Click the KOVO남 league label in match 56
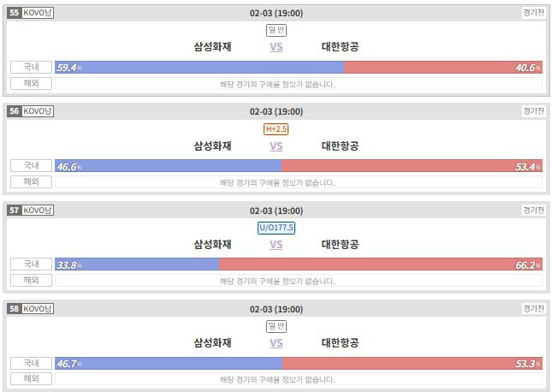The height and width of the screenshot is (392, 552). [x=37, y=111]
